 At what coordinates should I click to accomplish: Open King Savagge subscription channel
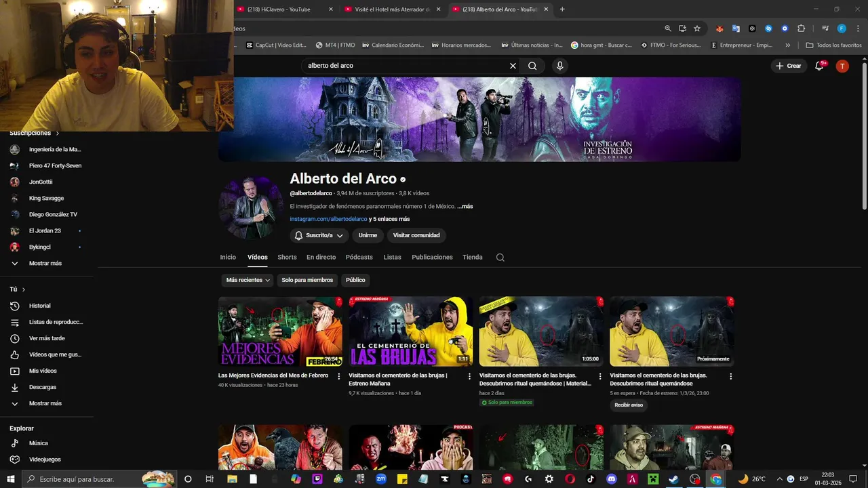point(46,198)
